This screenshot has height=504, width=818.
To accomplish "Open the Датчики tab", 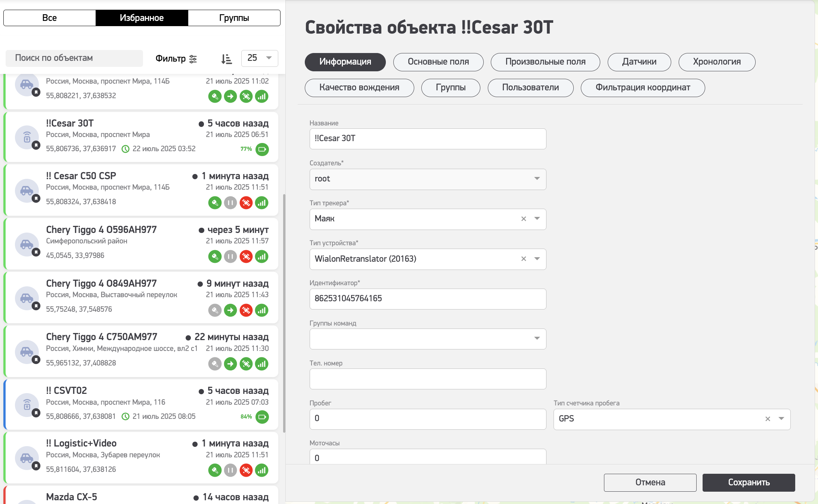I will pyautogui.click(x=639, y=62).
